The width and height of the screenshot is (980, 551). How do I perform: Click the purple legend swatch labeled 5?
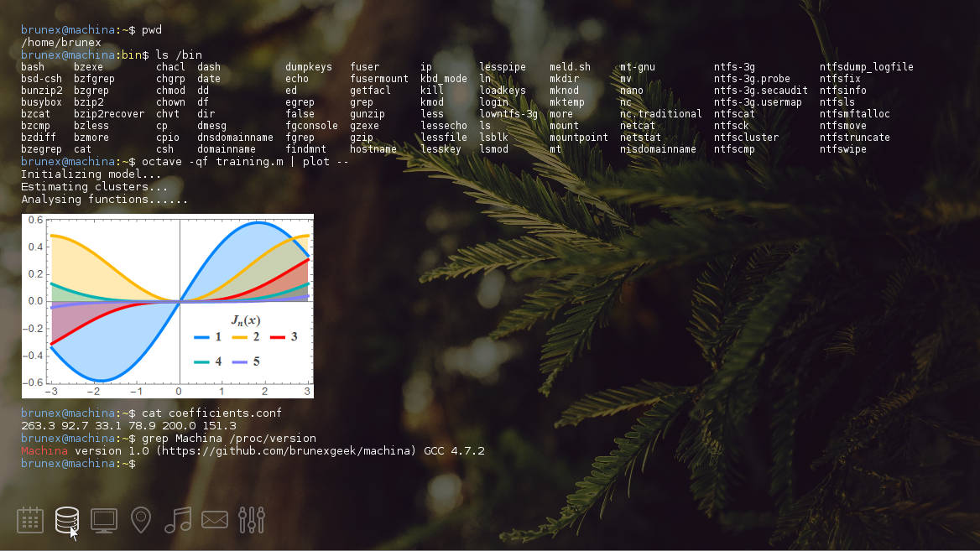240,361
